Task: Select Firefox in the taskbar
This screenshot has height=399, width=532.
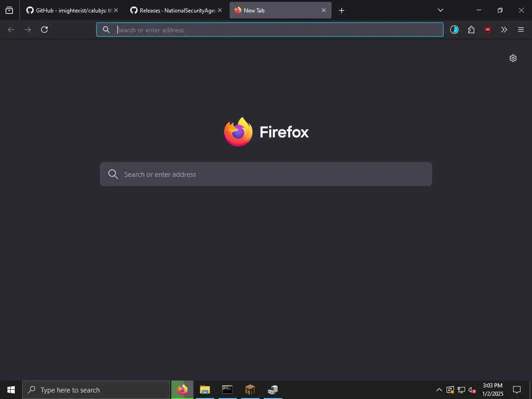Action: click(x=182, y=390)
